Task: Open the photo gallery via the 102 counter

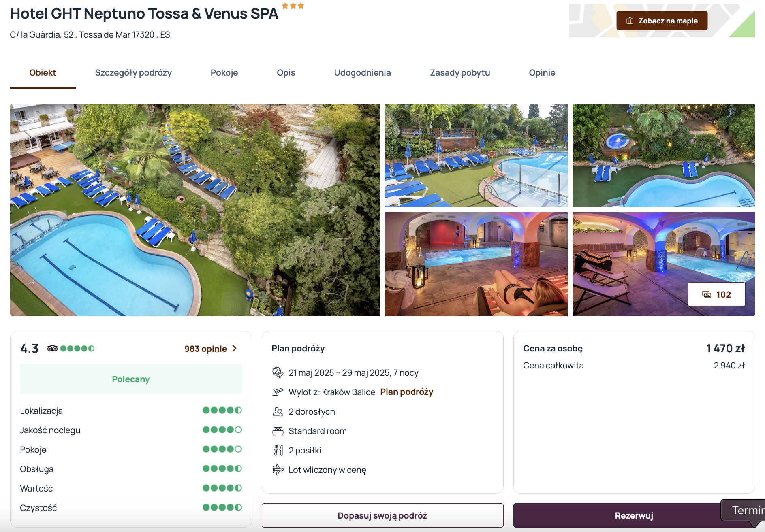Action: pos(716,294)
